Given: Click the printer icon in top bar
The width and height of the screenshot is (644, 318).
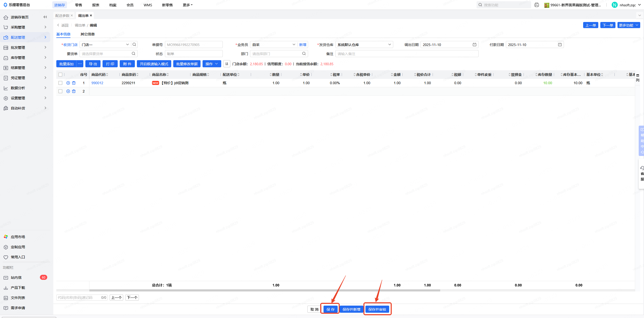Looking at the screenshot, I should click(x=537, y=5).
